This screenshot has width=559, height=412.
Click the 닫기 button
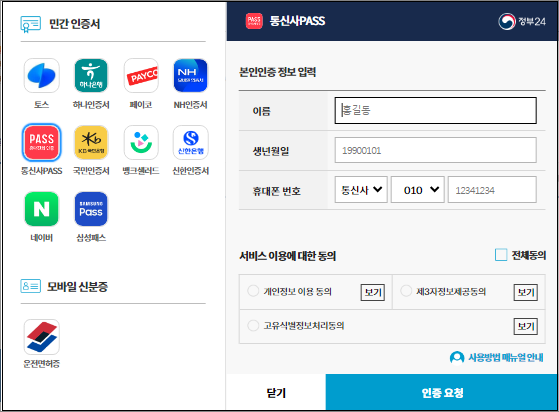[x=276, y=392]
